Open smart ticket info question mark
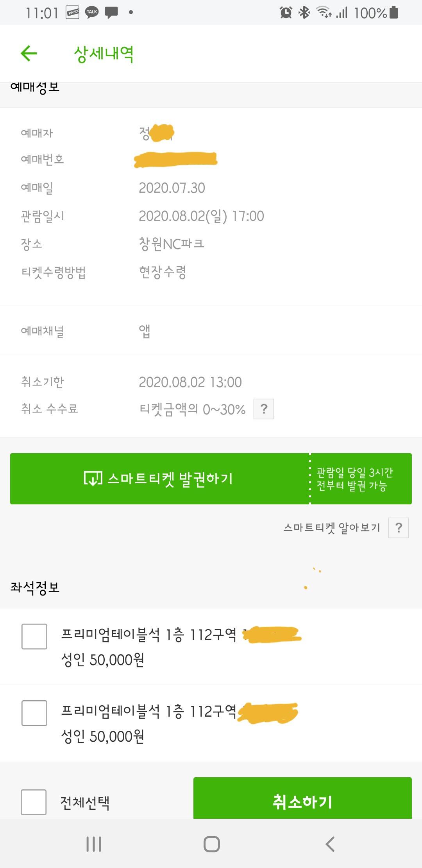Image resolution: width=422 pixels, height=868 pixels. click(398, 528)
